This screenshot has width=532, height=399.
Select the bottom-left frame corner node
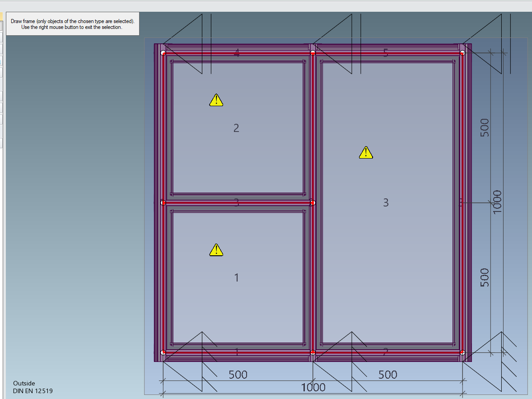click(163, 352)
